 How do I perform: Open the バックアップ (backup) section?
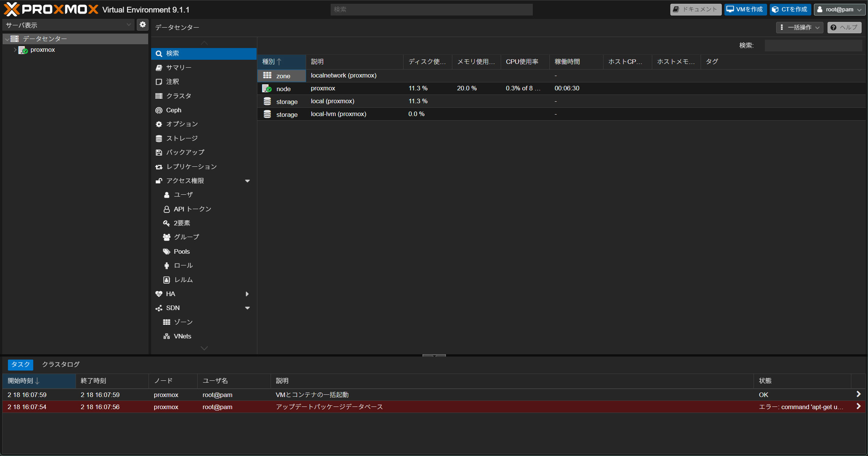pos(185,152)
